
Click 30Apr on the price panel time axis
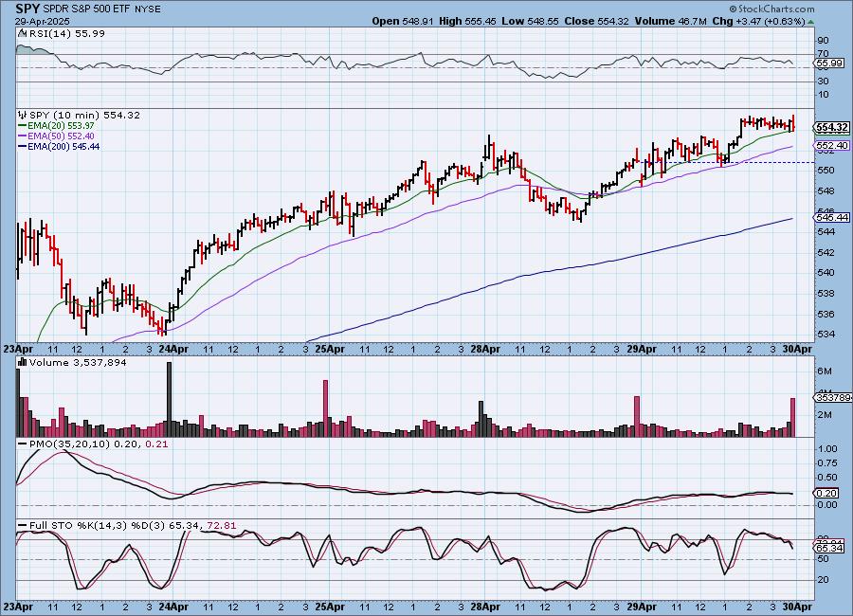797,349
